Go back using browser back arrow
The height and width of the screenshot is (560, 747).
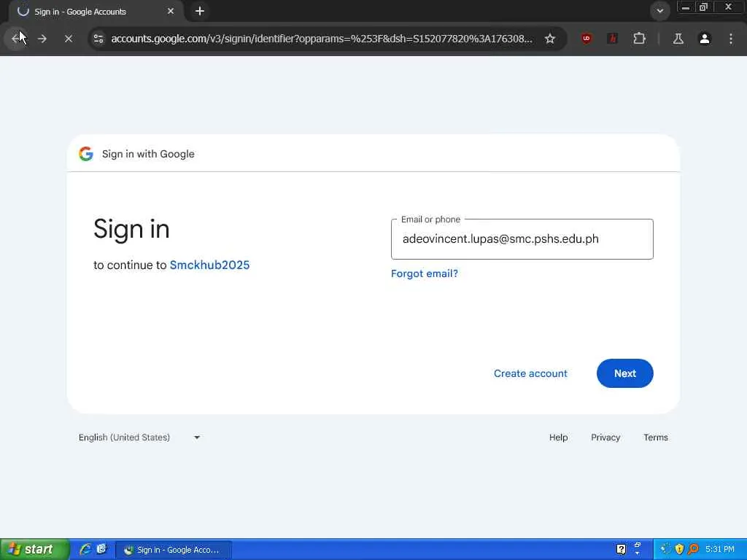[x=16, y=39]
